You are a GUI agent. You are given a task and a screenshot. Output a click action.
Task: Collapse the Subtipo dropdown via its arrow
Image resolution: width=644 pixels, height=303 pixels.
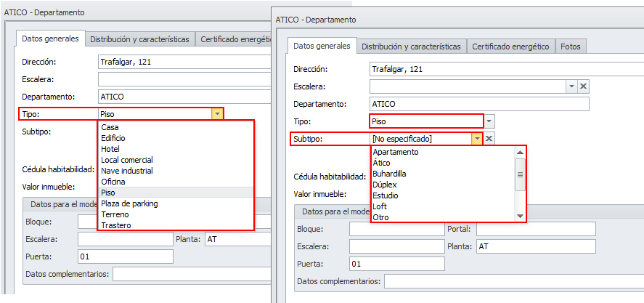coord(477,139)
